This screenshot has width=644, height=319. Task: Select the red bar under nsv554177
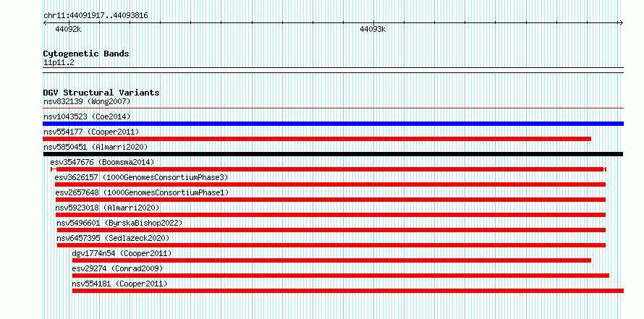click(317, 139)
